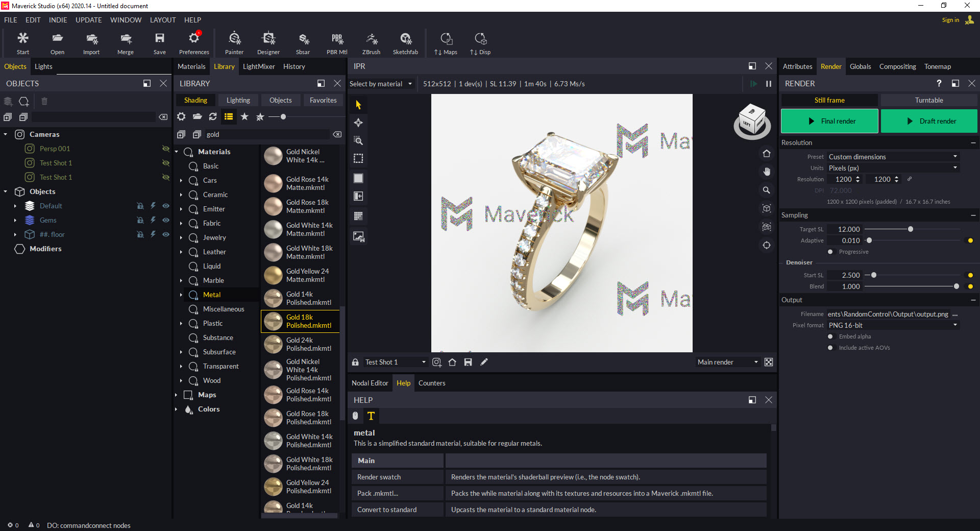
Task: Click Pack .mkmtl... help row
Action: click(x=559, y=493)
